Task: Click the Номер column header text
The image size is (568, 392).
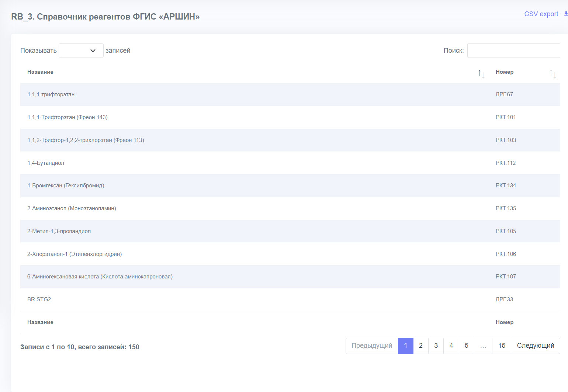Action: [505, 72]
